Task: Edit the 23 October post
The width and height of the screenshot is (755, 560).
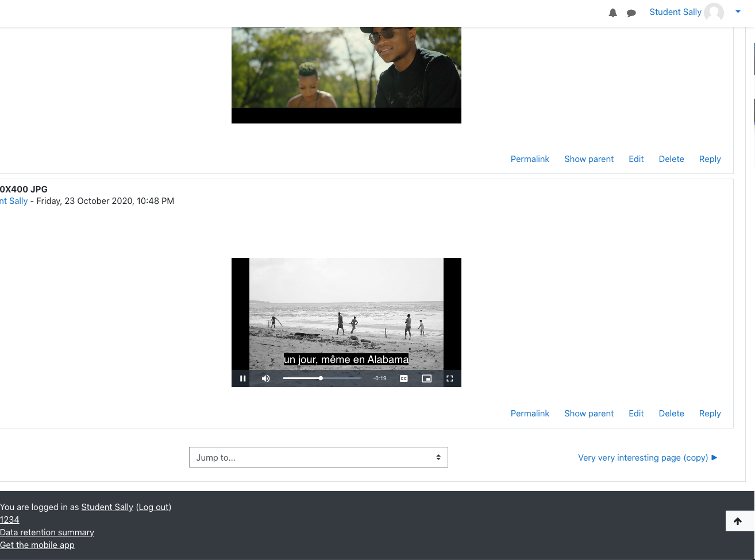Action: (636, 414)
